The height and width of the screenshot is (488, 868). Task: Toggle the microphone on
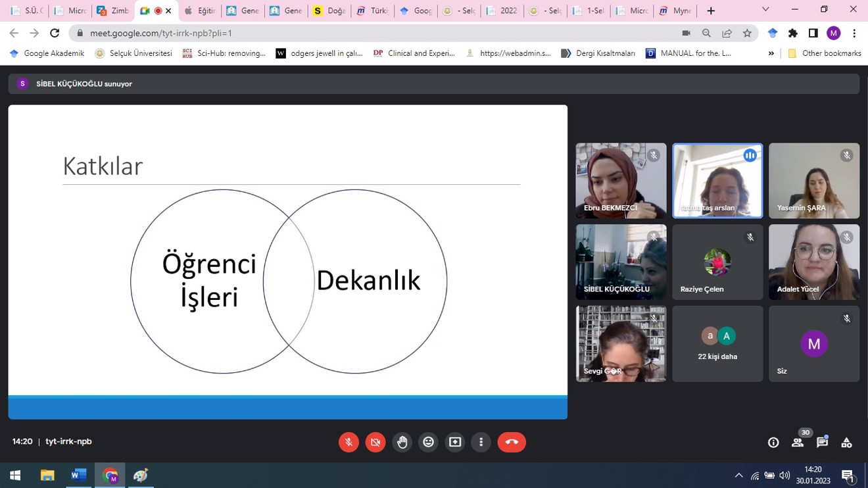tap(349, 442)
